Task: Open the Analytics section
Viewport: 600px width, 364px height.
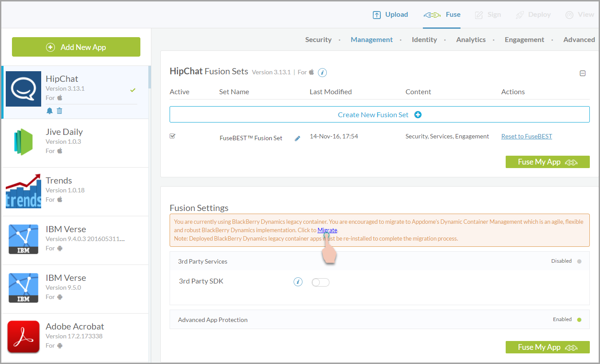Action: coord(471,39)
